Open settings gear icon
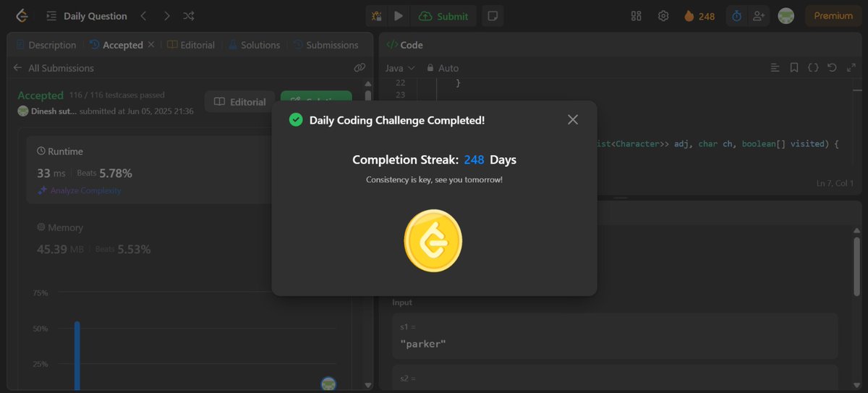This screenshot has width=868, height=393. pos(663,16)
